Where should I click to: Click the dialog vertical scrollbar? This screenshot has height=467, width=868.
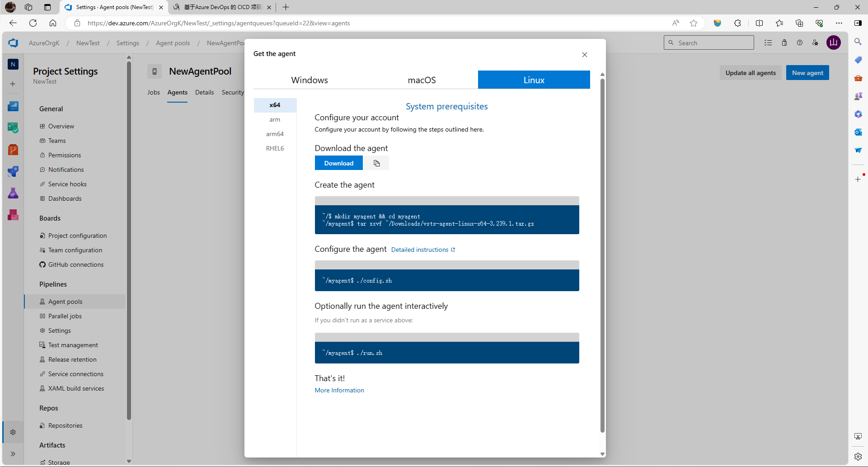click(602, 255)
